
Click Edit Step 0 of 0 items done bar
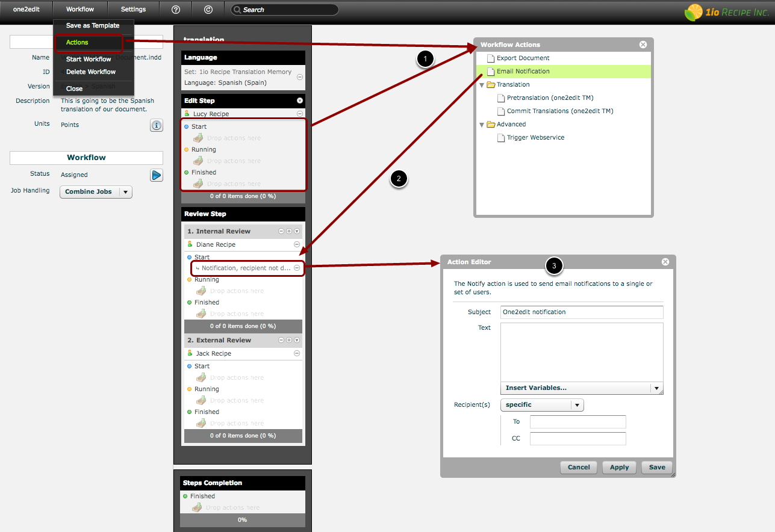(243, 196)
